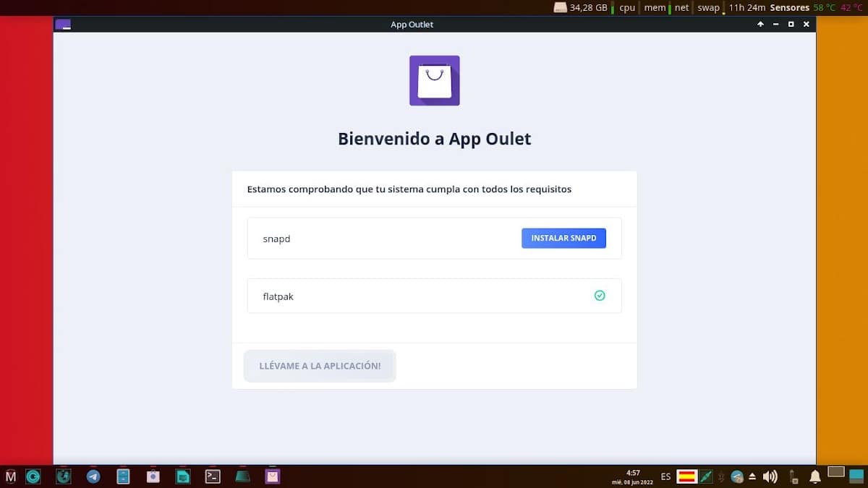Click the Spanish flag layout indicator
The width and height of the screenshot is (868, 488).
pyautogui.click(x=688, y=476)
